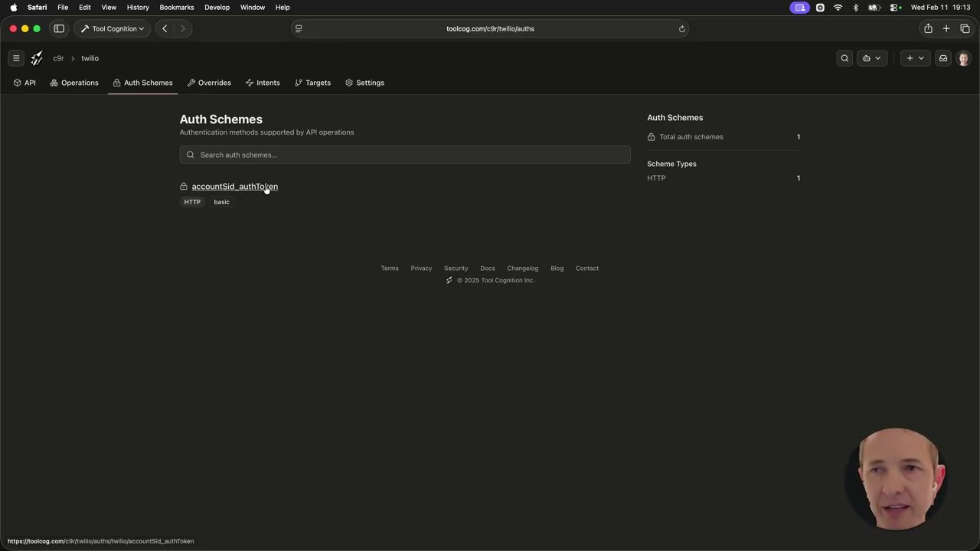The width and height of the screenshot is (980, 551).
Task: Open the Terms footer link
Action: (390, 269)
